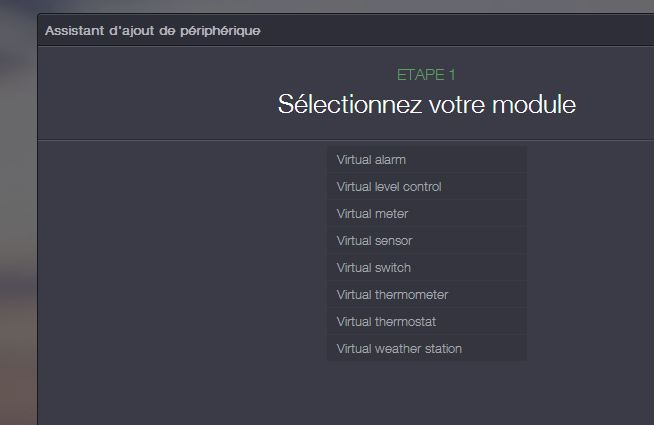This screenshot has width=654, height=425.
Task: Add a virtual weather station device
Action: (x=426, y=349)
